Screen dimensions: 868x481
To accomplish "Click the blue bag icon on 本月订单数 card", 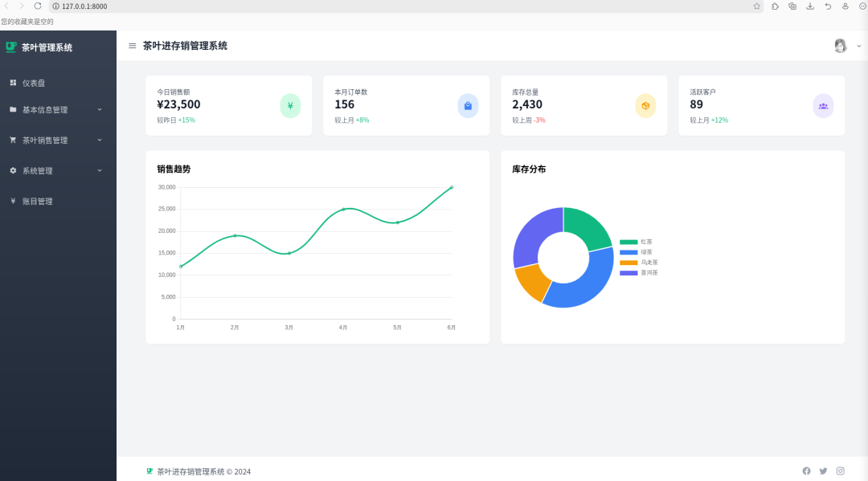I will (468, 106).
